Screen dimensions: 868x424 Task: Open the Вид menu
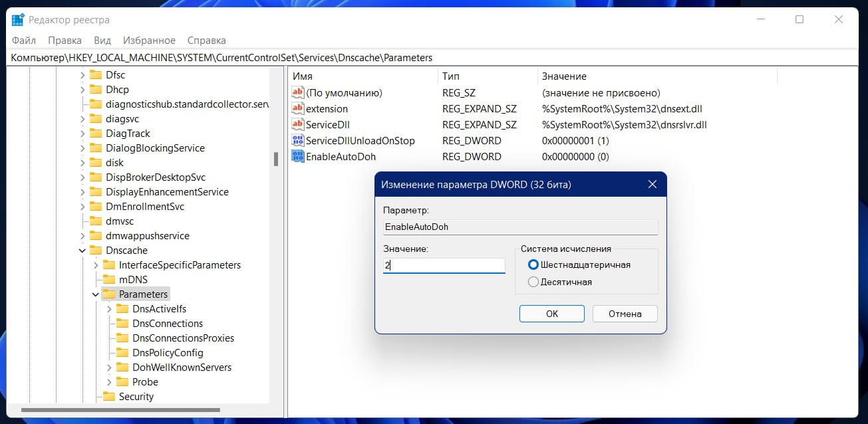coord(102,40)
